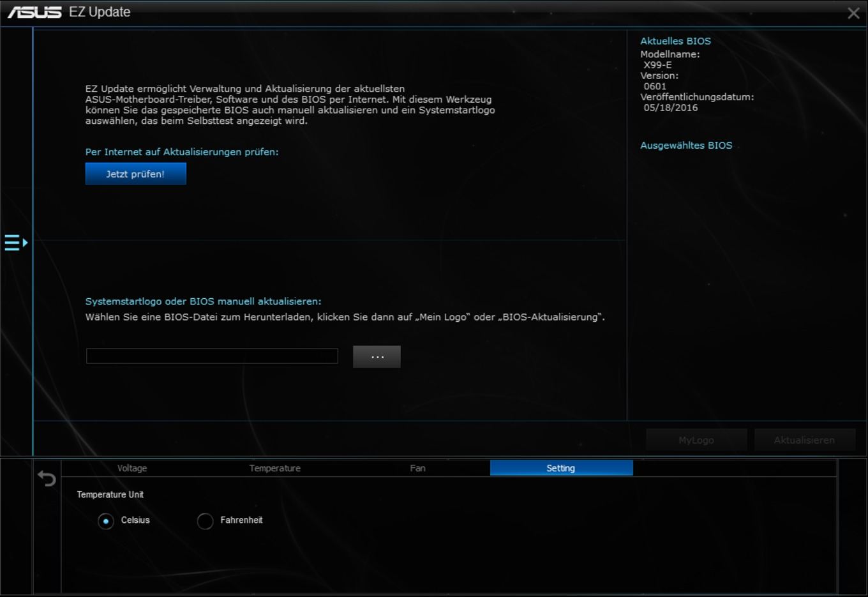Click the EZ Update title text
Viewport: 868px width, 597px height.
click(100, 12)
